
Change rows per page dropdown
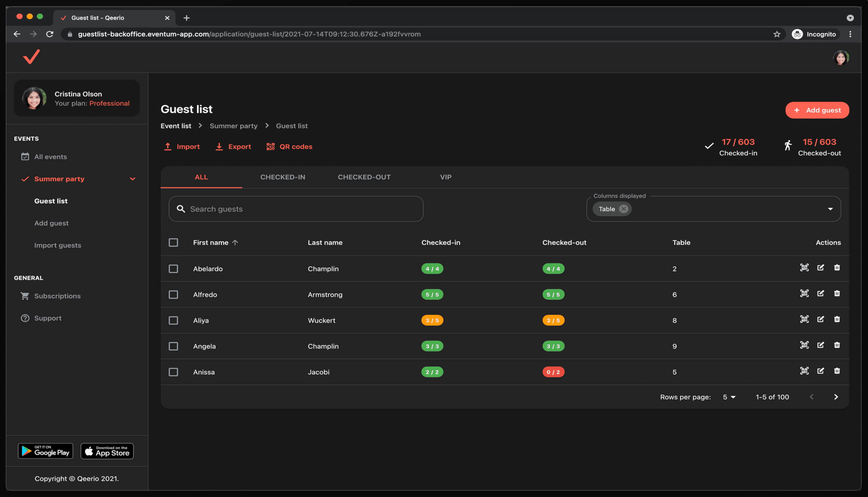coord(729,397)
